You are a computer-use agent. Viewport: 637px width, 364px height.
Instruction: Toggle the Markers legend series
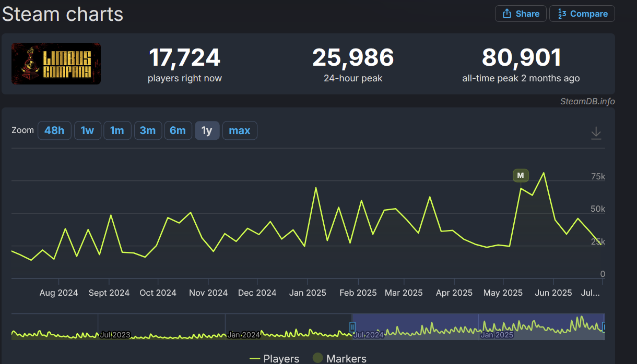(339, 358)
